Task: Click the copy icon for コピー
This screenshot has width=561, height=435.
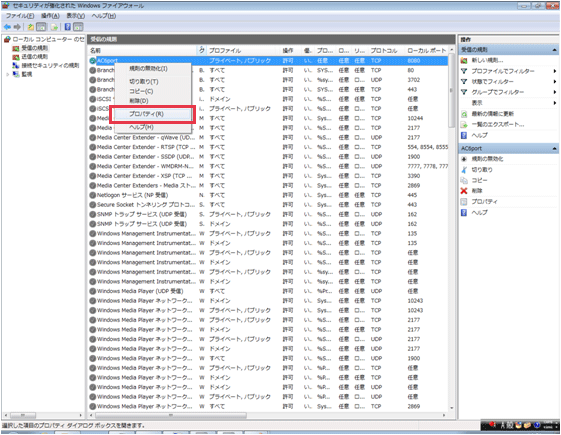Action: coord(464,180)
